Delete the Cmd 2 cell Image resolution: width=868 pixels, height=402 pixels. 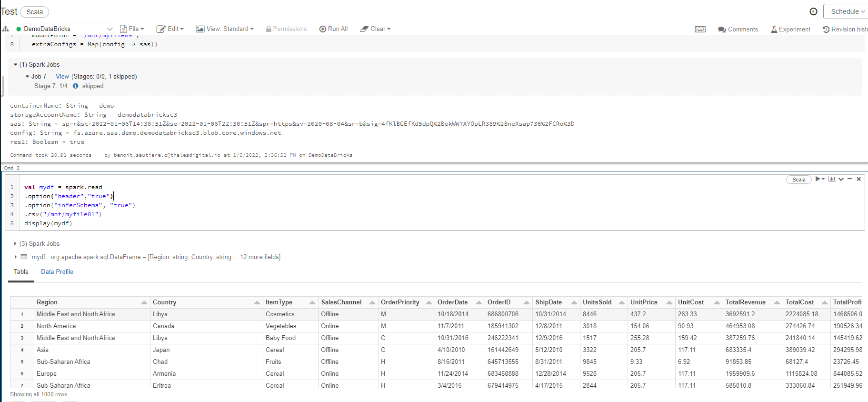859,179
